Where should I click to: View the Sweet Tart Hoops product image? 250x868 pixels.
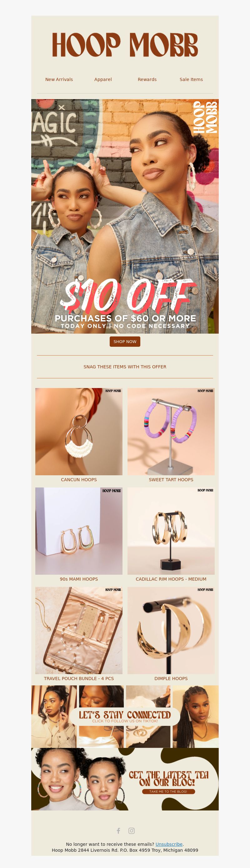(171, 431)
